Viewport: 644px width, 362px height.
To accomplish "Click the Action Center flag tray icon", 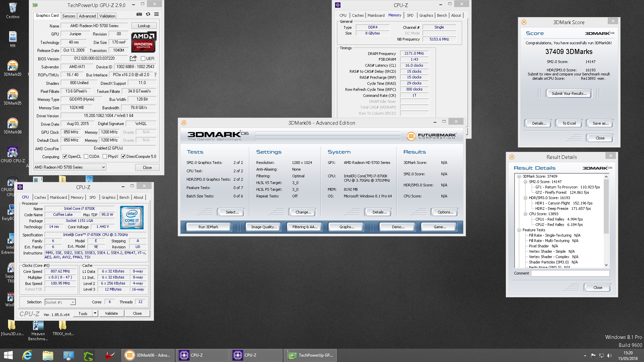I will pyautogui.click(x=593, y=356).
